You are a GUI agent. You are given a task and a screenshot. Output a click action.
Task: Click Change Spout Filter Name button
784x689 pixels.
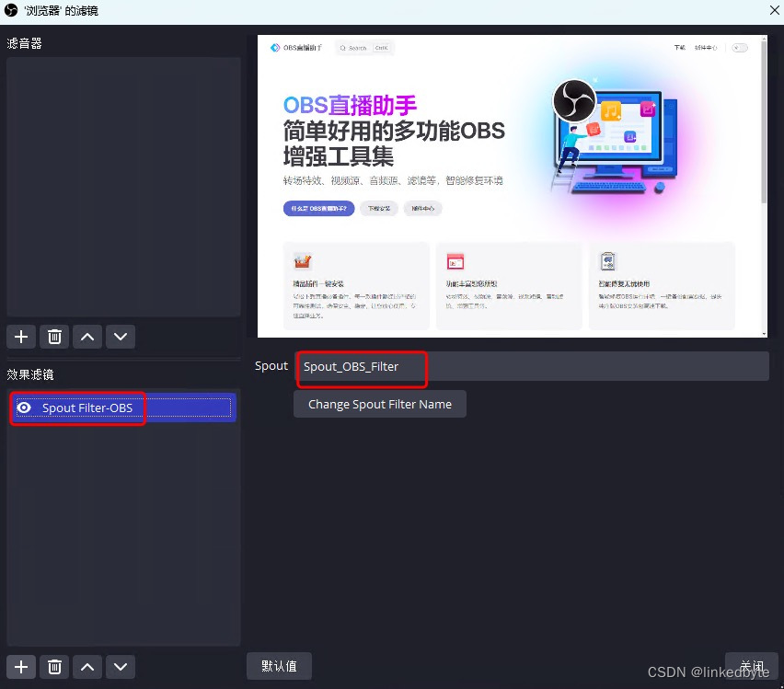(380, 404)
